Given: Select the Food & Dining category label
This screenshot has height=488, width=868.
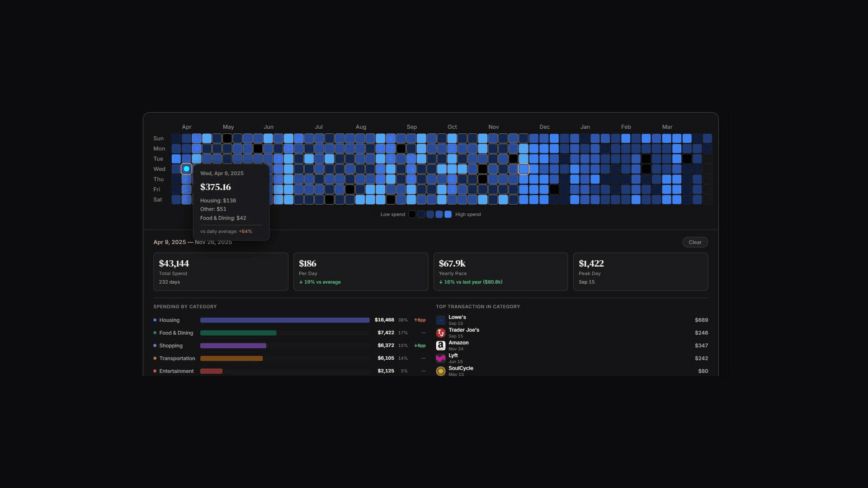Looking at the screenshot, I should [x=176, y=333].
